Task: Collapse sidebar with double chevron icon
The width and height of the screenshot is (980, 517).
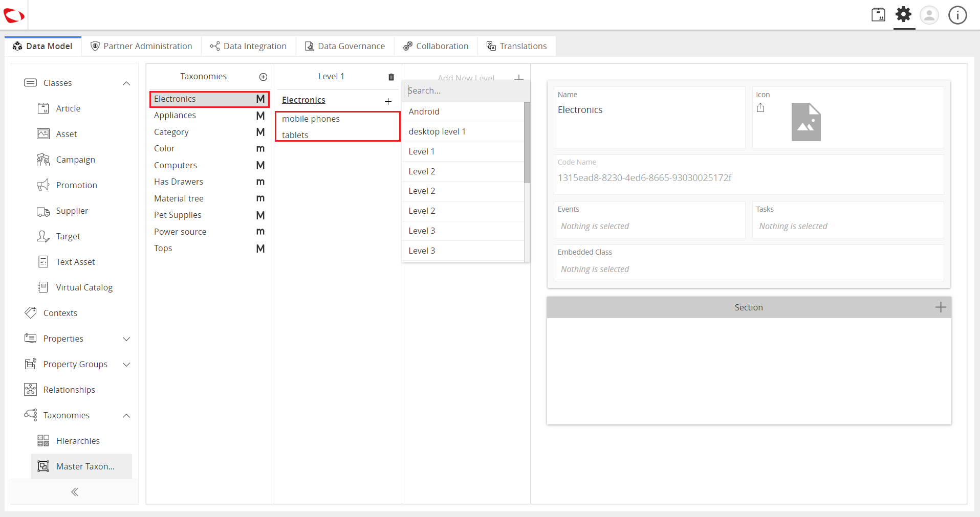Action: (x=75, y=492)
